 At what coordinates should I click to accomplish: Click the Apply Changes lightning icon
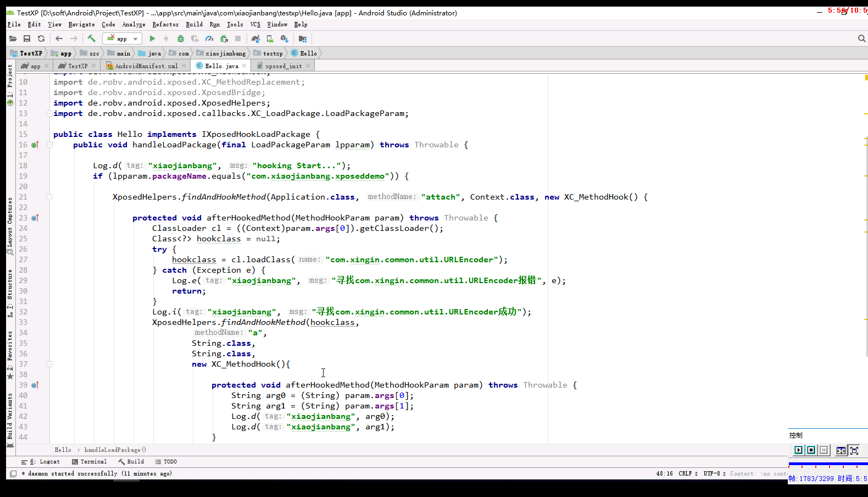point(166,38)
